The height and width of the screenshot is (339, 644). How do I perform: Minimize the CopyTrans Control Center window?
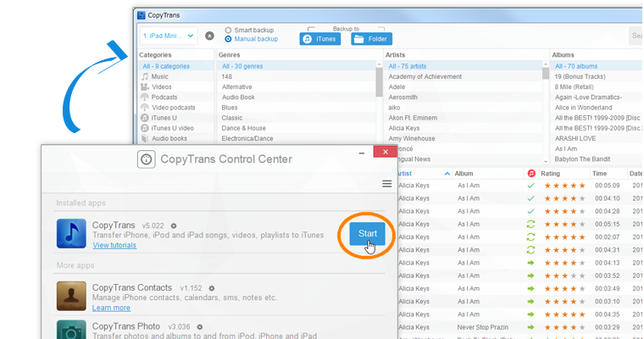pyautogui.click(x=362, y=153)
